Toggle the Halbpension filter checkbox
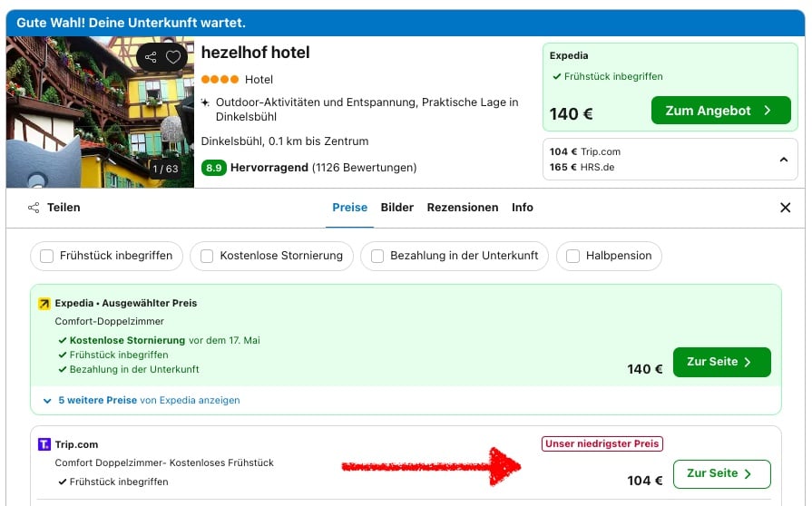The image size is (812, 506). pos(572,256)
